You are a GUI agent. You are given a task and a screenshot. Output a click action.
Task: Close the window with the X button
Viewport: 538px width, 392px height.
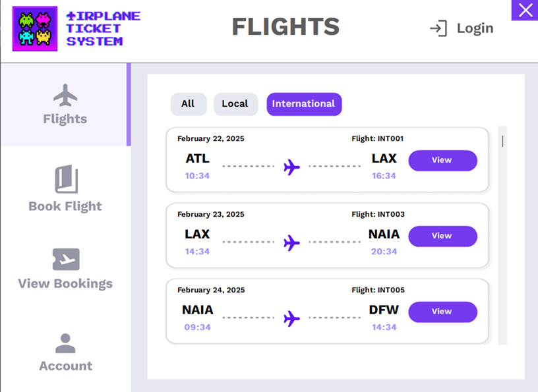point(525,11)
